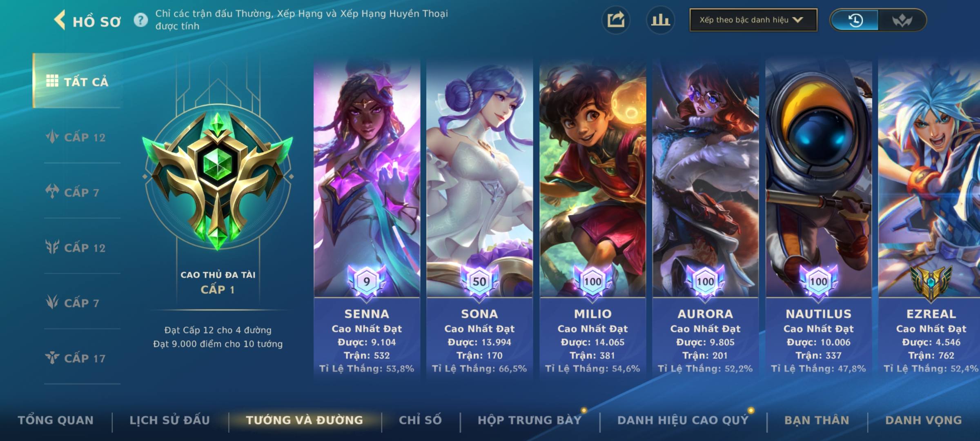Viewport: 980px width, 441px height.
Task: Select the Tất Cả filter
Action: [78, 81]
